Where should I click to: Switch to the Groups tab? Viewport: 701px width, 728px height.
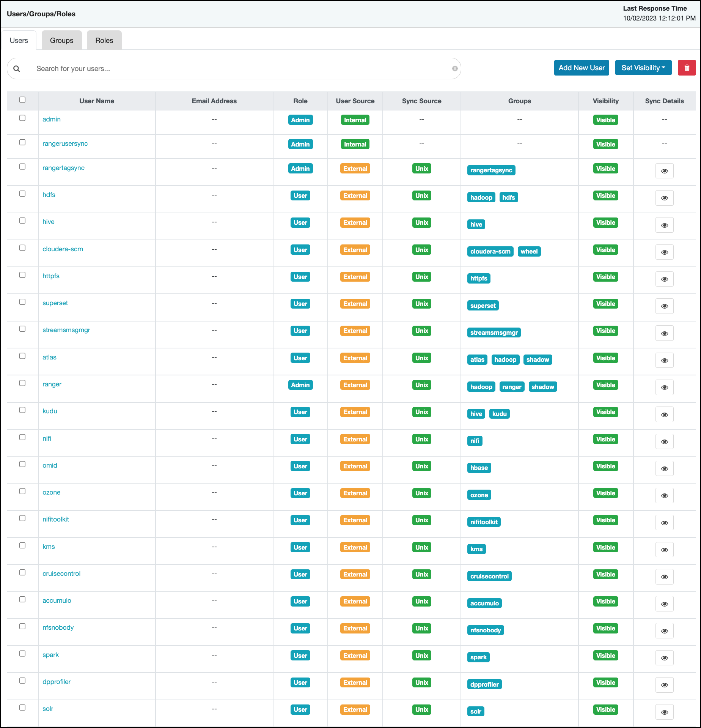[x=61, y=41]
